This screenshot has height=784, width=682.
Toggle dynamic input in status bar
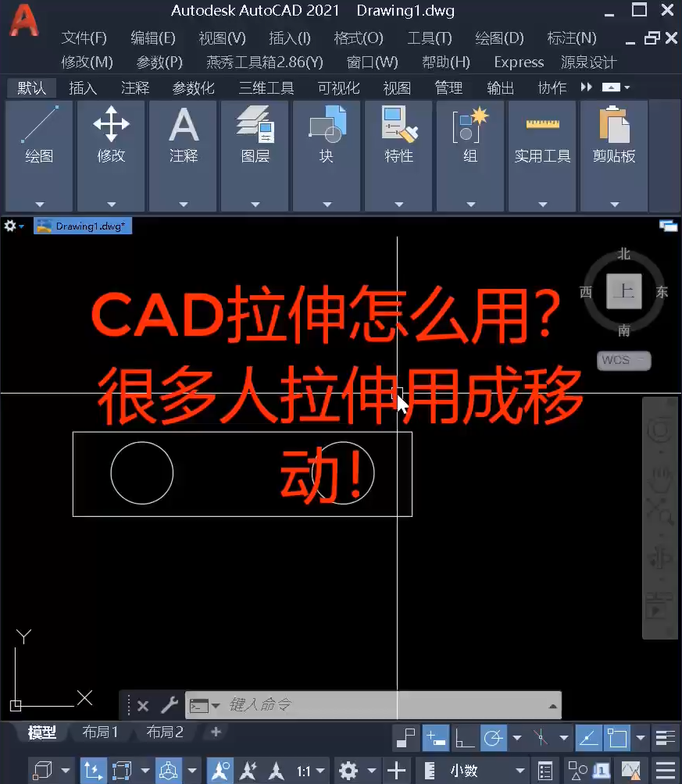(x=435, y=738)
